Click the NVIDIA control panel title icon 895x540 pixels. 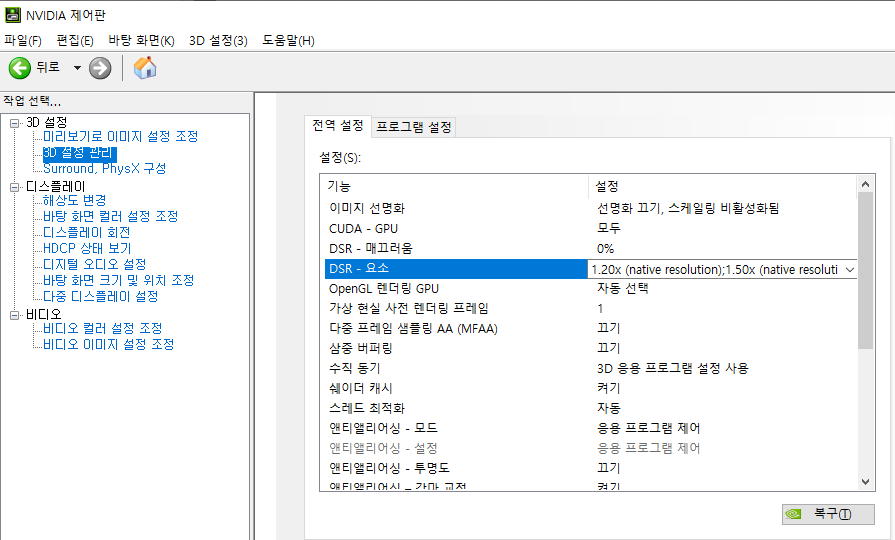(13, 15)
